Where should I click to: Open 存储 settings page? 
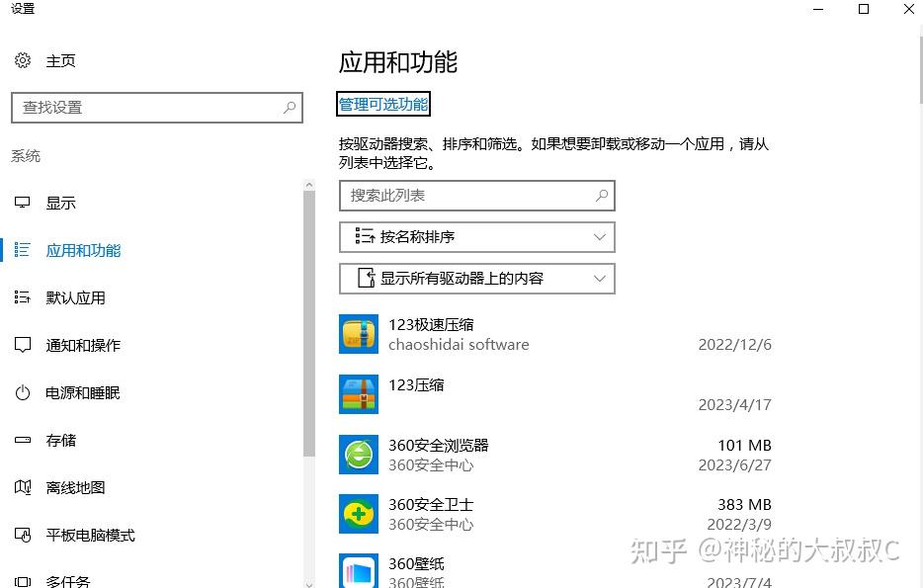coord(60,441)
